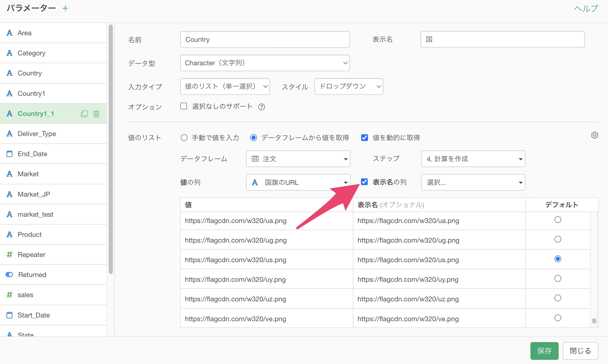Viewport: 608px width, 364px height.
Task: Click 閉じる close button
Action: pyautogui.click(x=580, y=351)
